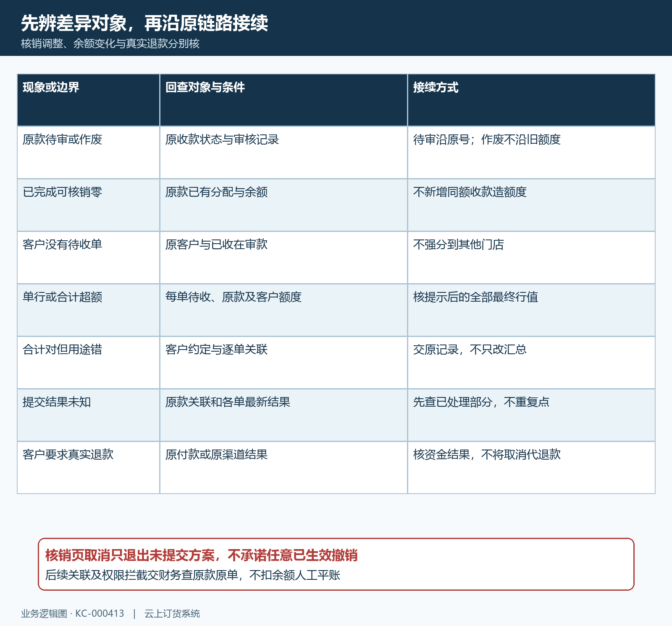Image resolution: width=672 pixels, height=626 pixels.
Task: Click column header "接续方式"
Action: 531,100
